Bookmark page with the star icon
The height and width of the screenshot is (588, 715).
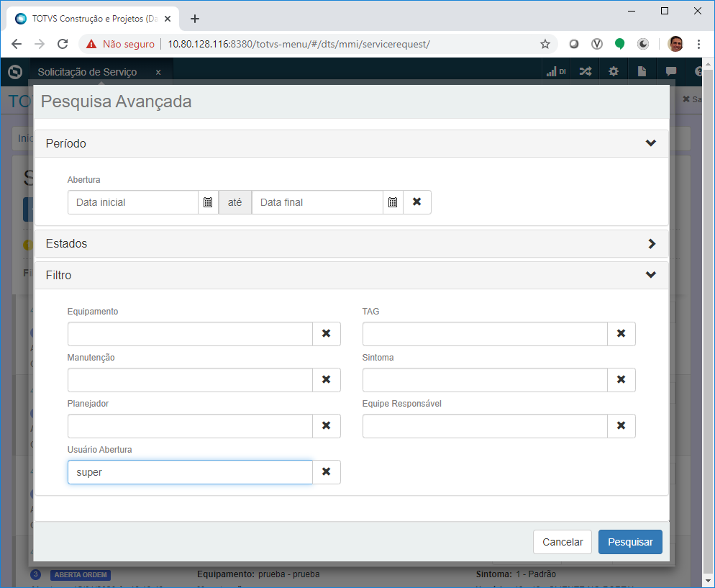[x=545, y=44]
